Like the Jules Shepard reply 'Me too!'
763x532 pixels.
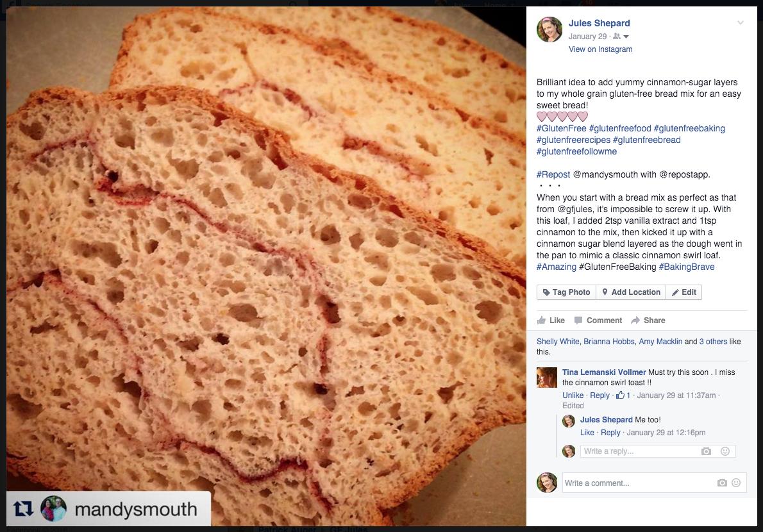coord(587,432)
